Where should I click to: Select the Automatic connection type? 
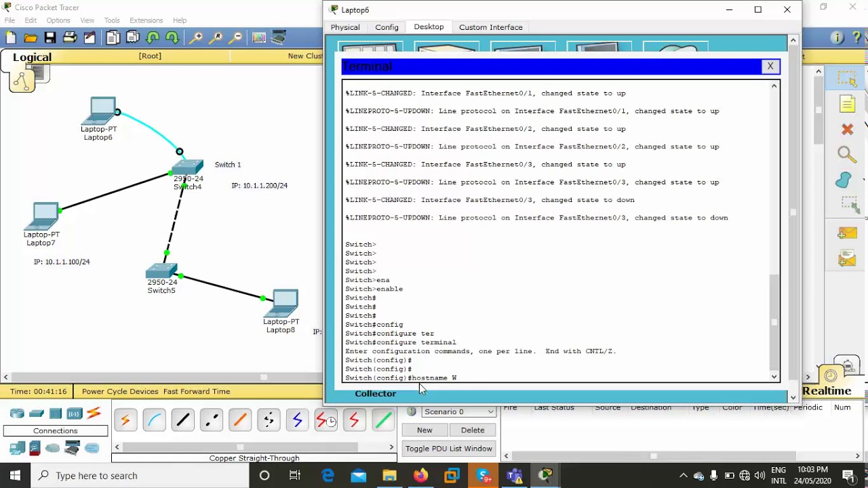(125, 420)
